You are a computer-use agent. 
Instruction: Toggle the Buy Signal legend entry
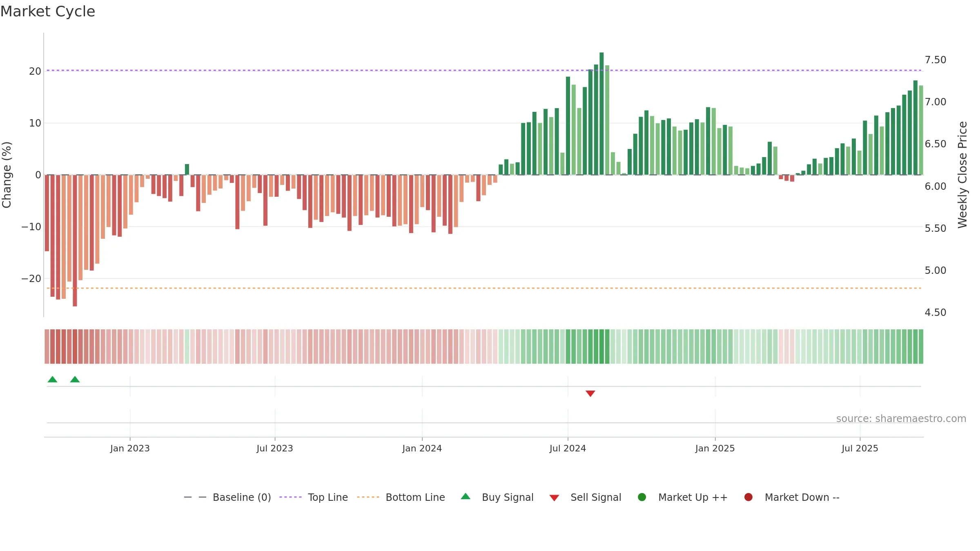pos(497,497)
